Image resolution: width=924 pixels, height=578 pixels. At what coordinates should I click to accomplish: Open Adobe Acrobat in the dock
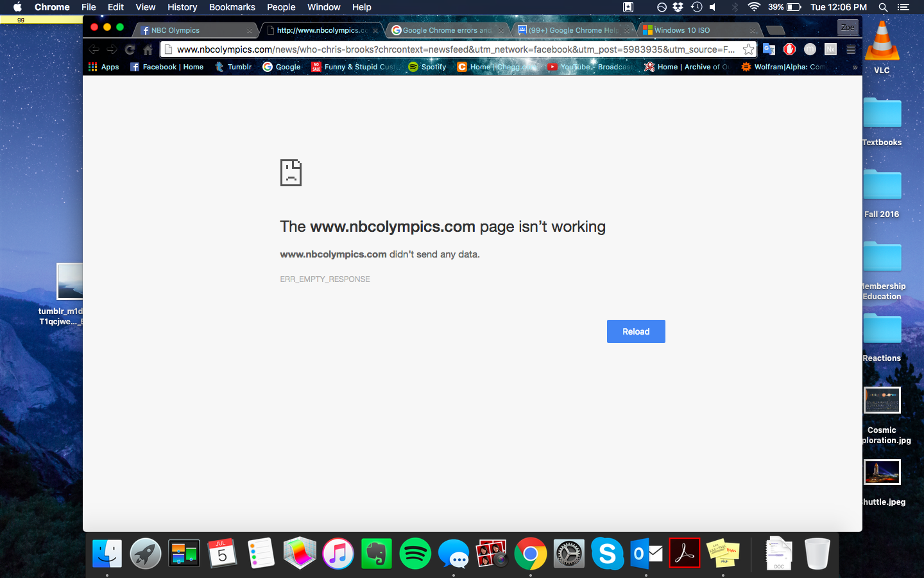coord(685,553)
